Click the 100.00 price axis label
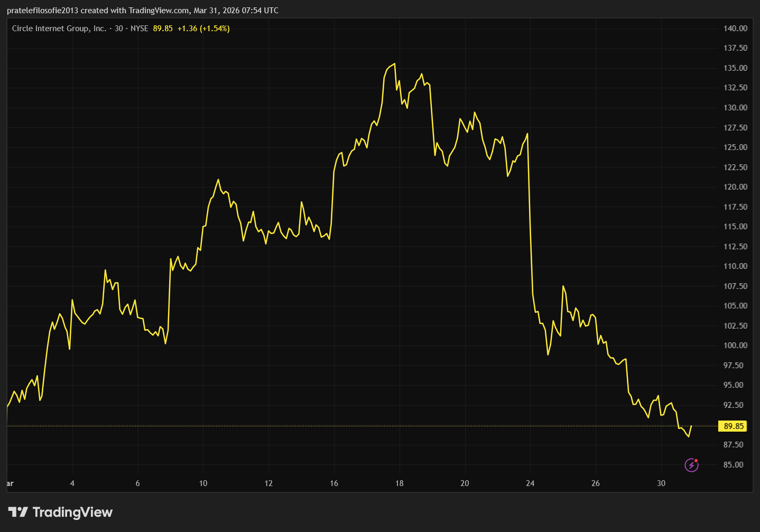Image resolution: width=760 pixels, height=532 pixels. pos(736,346)
